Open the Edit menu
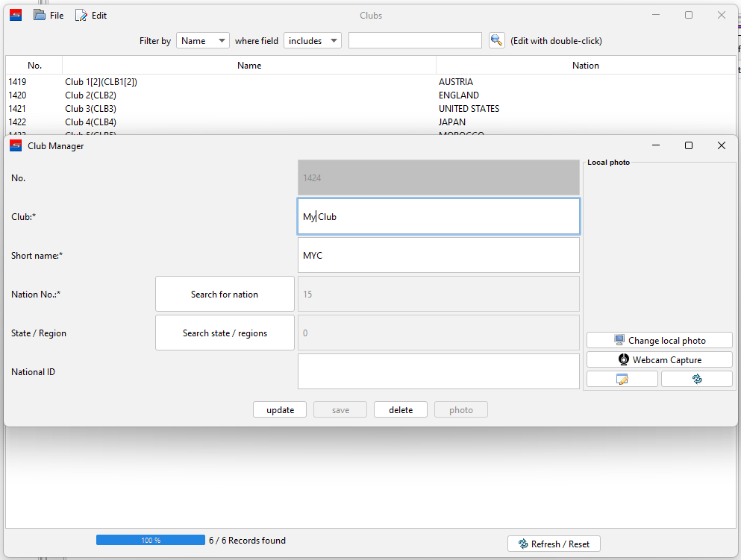 [91, 16]
